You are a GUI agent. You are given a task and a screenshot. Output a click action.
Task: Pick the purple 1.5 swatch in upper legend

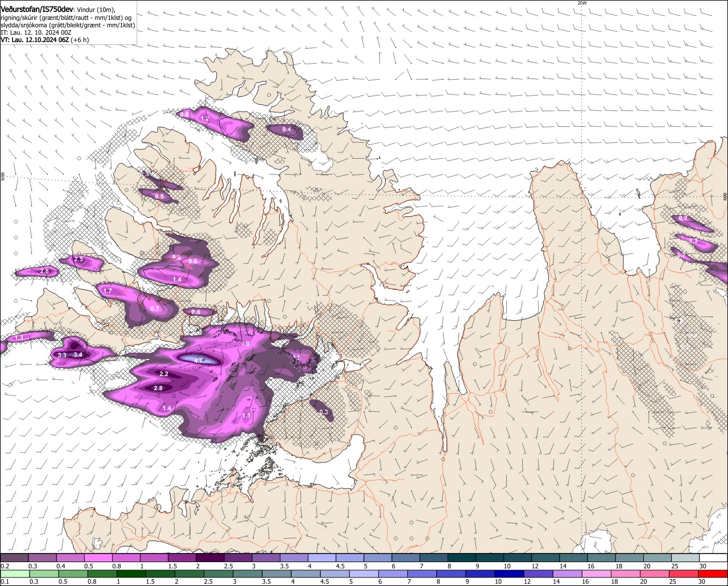183,558
